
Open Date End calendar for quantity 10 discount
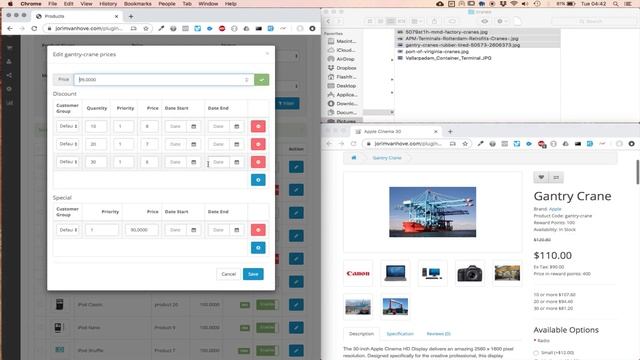(237, 126)
